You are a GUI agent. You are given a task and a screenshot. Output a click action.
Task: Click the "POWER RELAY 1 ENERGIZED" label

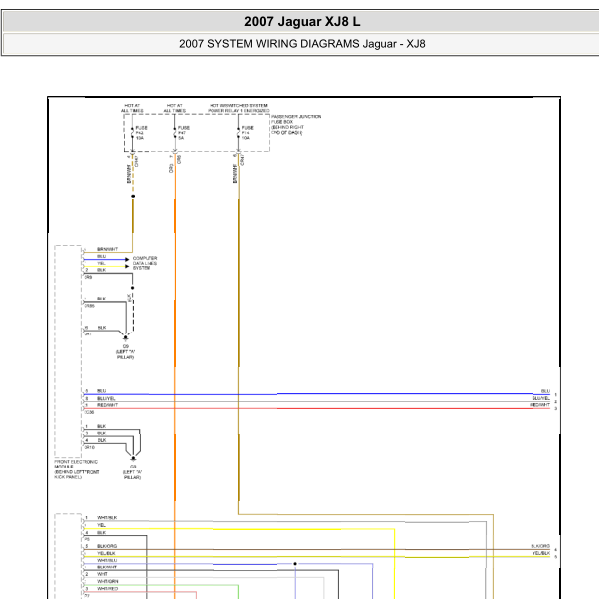(238, 111)
